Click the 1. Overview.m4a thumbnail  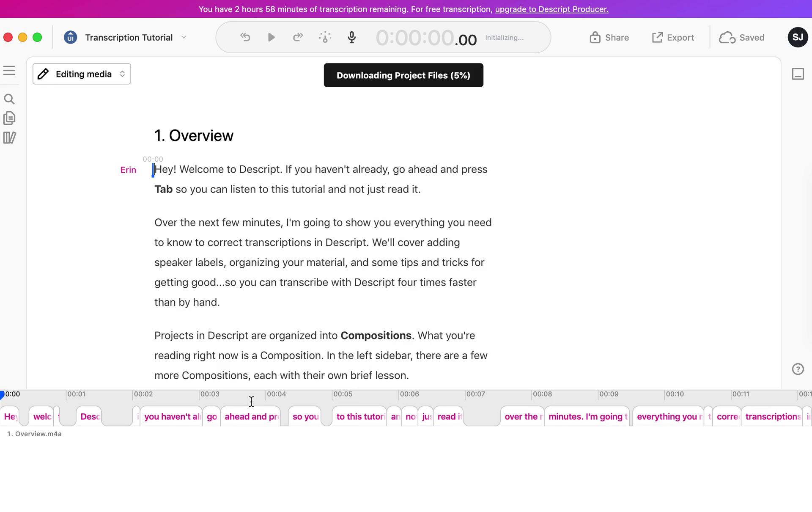tap(34, 434)
